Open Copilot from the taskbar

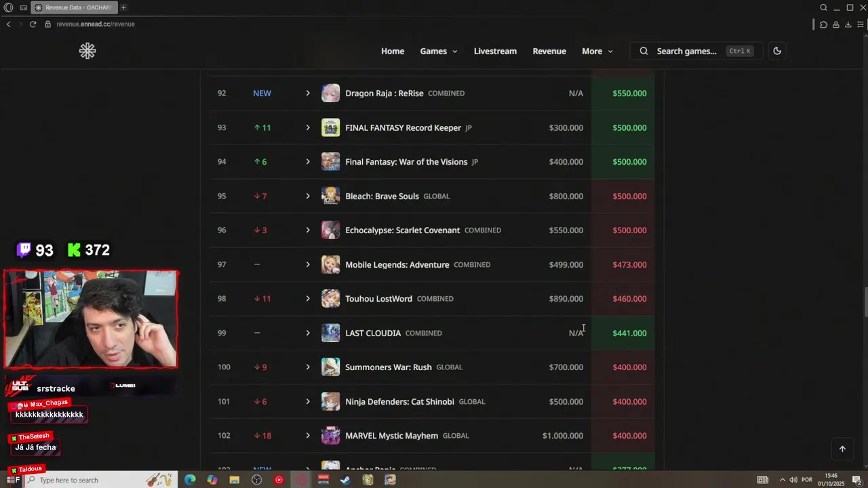pyautogui.click(x=212, y=480)
